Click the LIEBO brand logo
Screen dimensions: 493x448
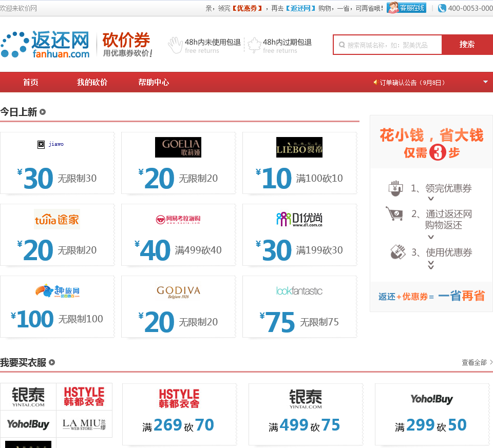299,147
